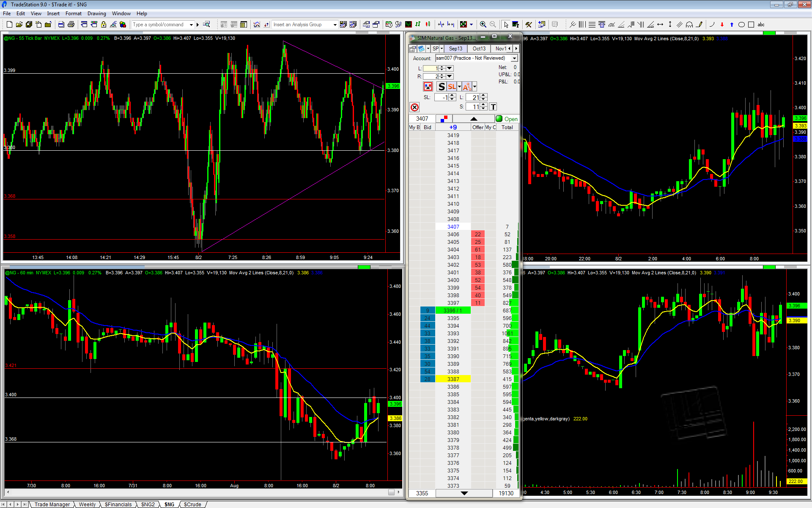The image size is (812, 508).
Task: Switch to the $Crude workspace tab
Action: 192,504
